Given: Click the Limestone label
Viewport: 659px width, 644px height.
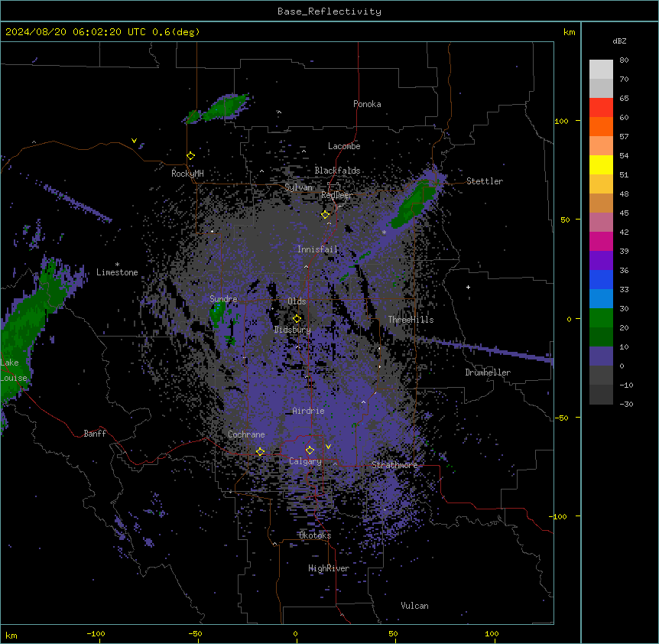Looking at the screenshot, I should (x=117, y=272).
